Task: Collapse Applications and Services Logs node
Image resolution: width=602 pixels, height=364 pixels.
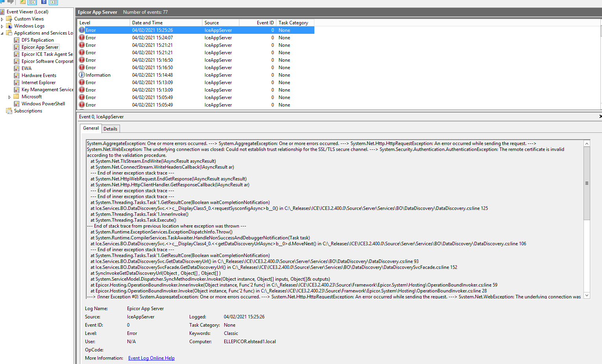Action: [2, 33]
